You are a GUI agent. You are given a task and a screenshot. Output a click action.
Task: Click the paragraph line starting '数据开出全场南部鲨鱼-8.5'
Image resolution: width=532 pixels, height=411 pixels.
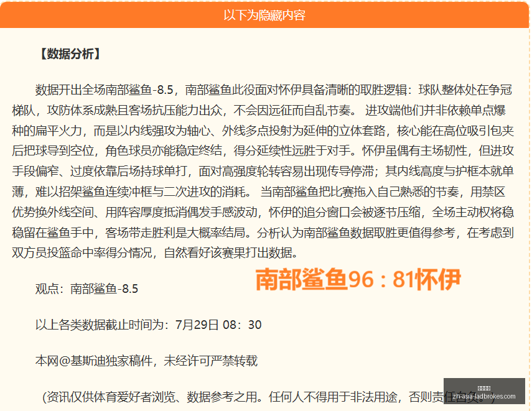(273, 90)
